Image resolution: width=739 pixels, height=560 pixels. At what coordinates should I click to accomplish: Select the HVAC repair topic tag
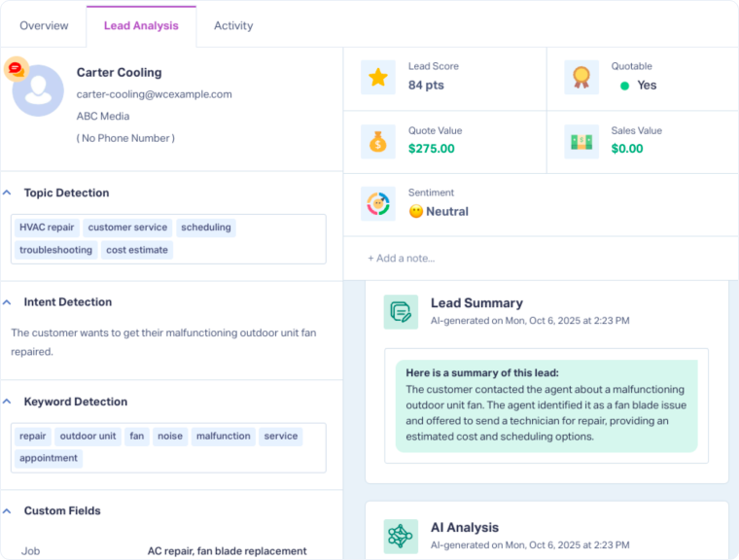click(x=47, y=227)
